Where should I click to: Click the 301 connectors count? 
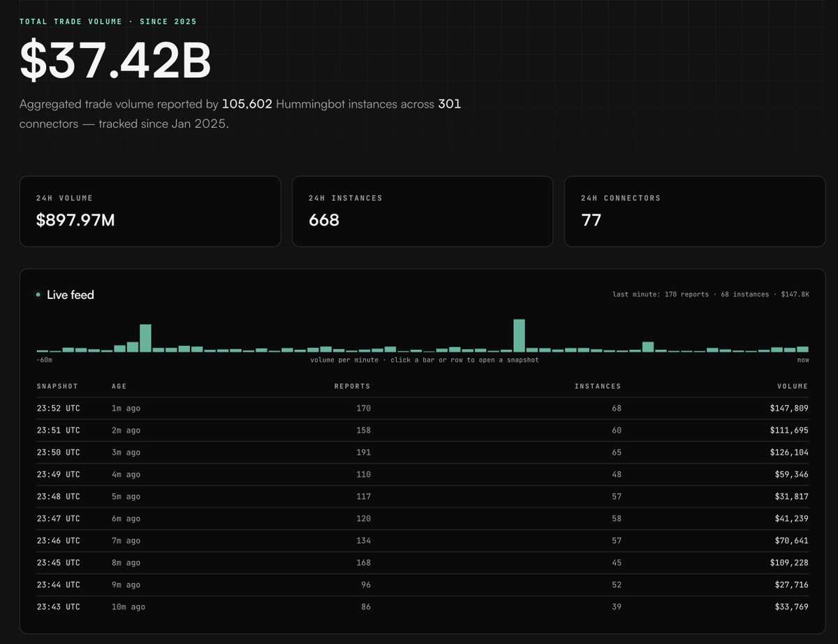(x=450, y=104)
